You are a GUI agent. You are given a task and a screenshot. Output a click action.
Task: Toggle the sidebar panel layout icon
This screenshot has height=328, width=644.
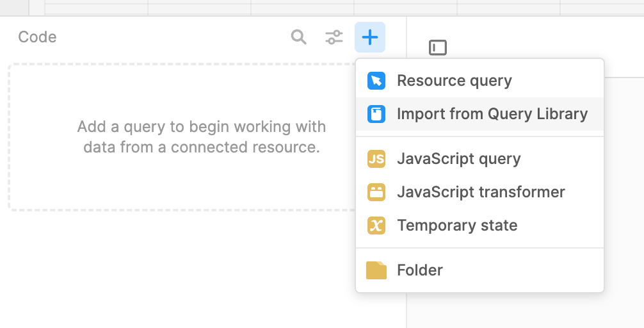tap(438, 47)
